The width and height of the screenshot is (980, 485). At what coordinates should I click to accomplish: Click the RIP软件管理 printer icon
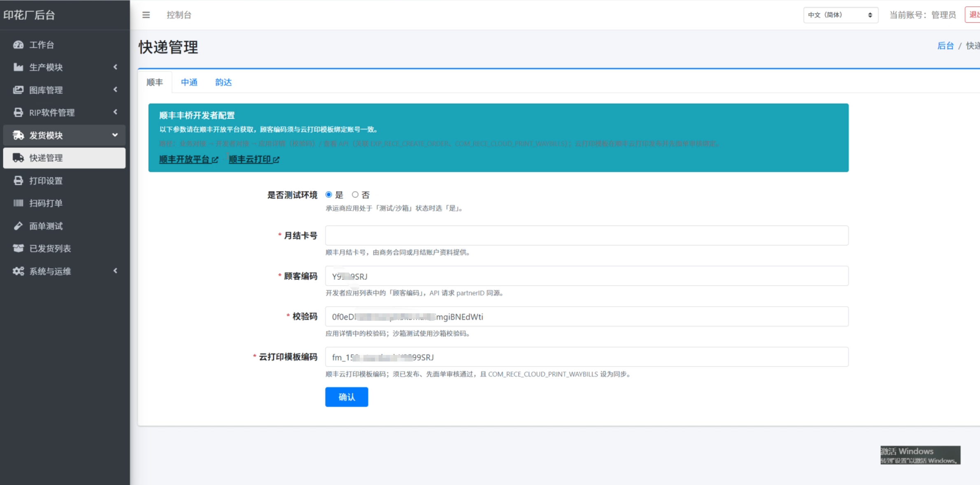click(18, 112)
